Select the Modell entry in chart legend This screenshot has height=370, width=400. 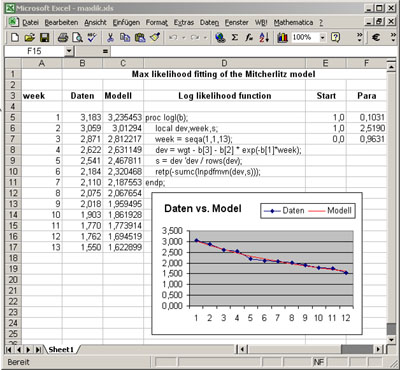(330, 210)
